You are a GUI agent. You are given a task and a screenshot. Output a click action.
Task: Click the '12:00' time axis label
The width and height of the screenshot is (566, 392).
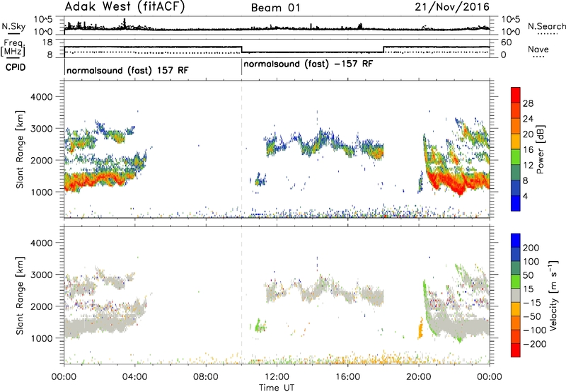(277, 377)
